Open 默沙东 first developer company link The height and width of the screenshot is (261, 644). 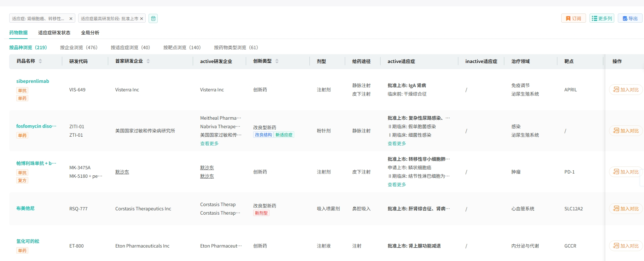pos(122,172)
